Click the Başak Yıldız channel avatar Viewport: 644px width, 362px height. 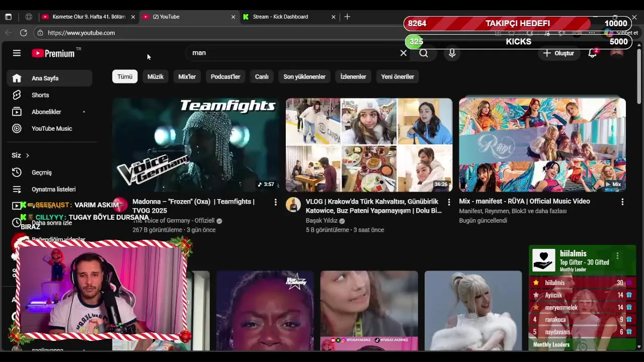(x=293, y=205)
